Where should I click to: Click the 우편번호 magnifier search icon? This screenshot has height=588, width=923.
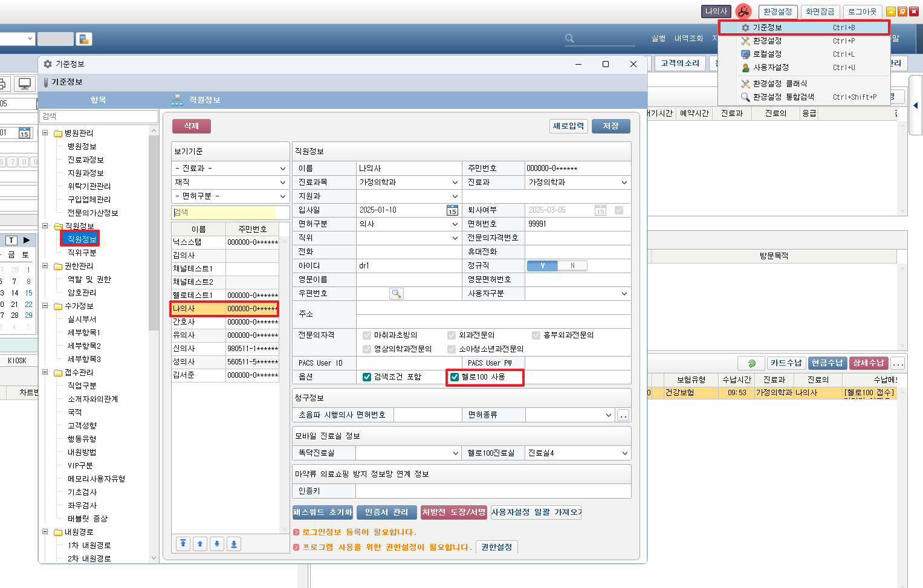coord(397,294)
